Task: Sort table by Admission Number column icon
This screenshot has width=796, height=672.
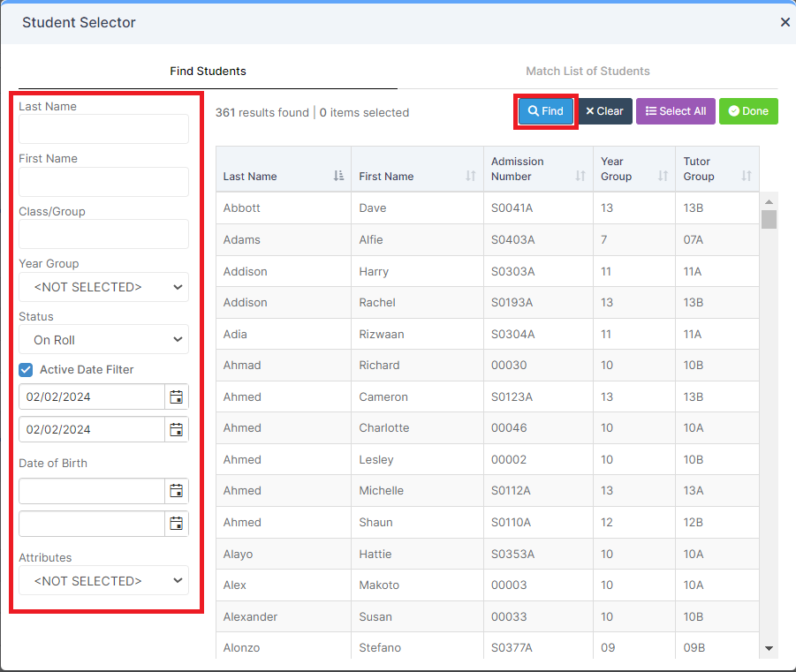Action: tap(580, 176)
